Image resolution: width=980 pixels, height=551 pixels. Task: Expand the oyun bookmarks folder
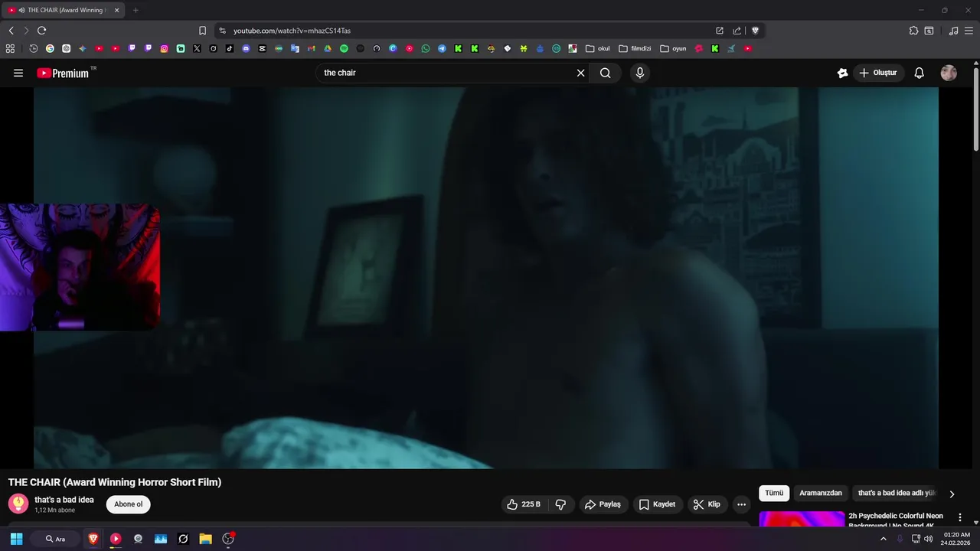(673, 48)
